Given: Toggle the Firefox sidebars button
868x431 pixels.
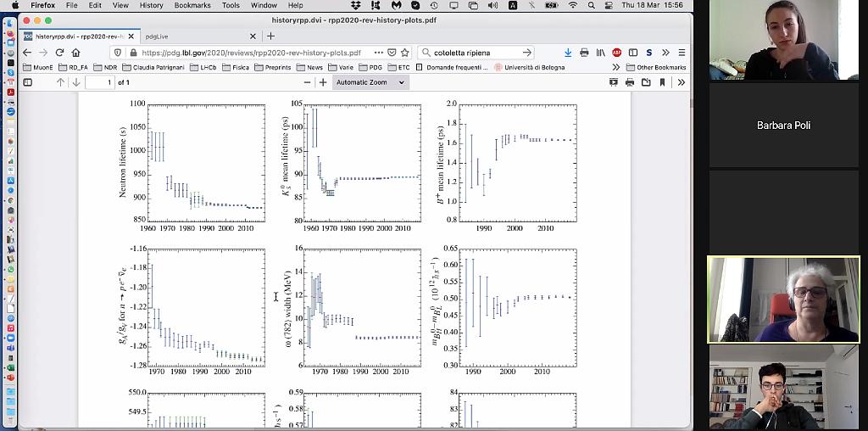Looking at the screenshot, I should click(633, 53).
